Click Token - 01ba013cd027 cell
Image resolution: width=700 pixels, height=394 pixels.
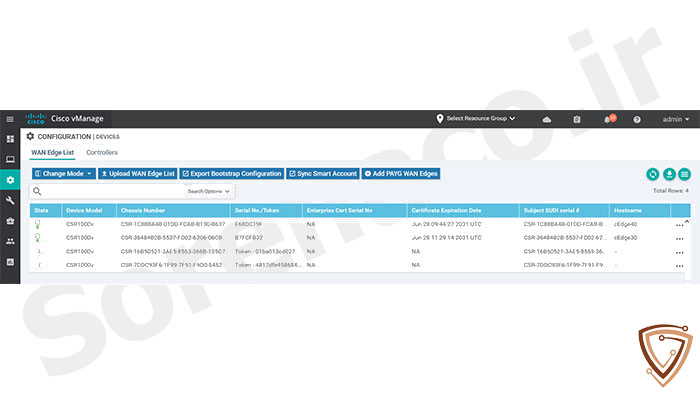click(265, 252)
